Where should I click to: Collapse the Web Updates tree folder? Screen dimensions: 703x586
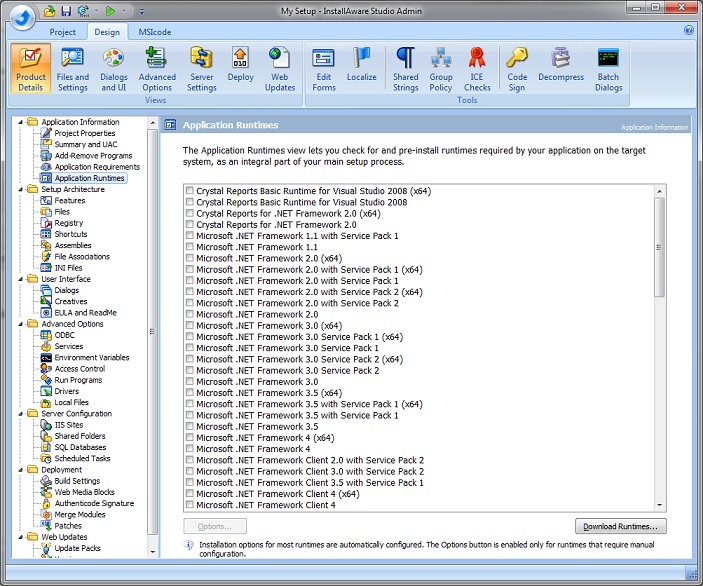click(x=20, y=537)
